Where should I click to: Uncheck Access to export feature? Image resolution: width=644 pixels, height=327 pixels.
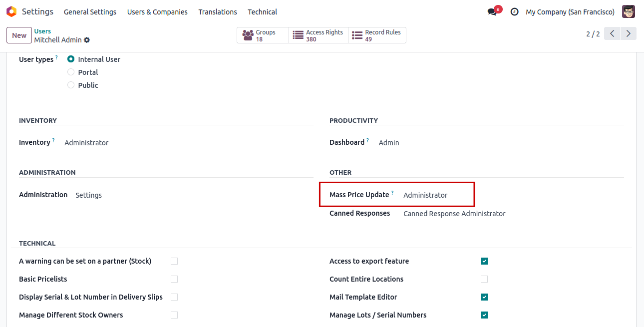coord(484,261)
